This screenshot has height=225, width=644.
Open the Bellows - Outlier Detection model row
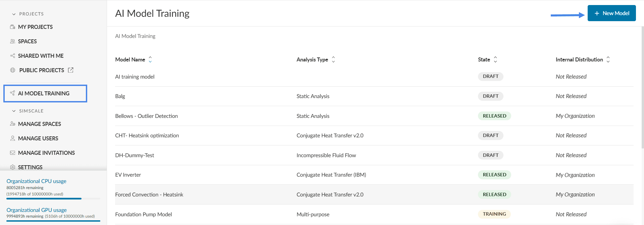(x=146, y=116)
